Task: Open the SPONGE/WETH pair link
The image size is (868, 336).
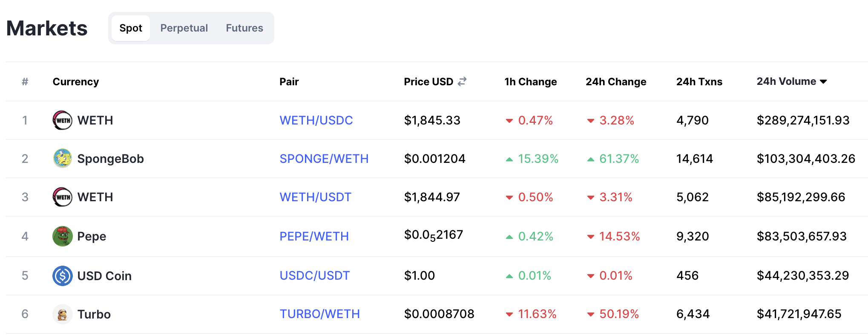Action: (x=324, y=159)
